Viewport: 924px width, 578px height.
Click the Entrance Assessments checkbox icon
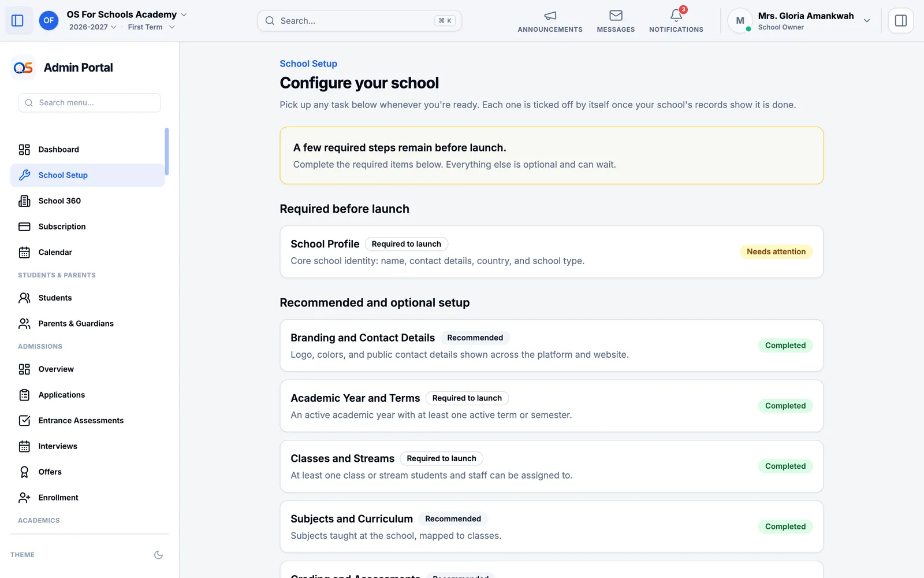(x=24, y=421)
